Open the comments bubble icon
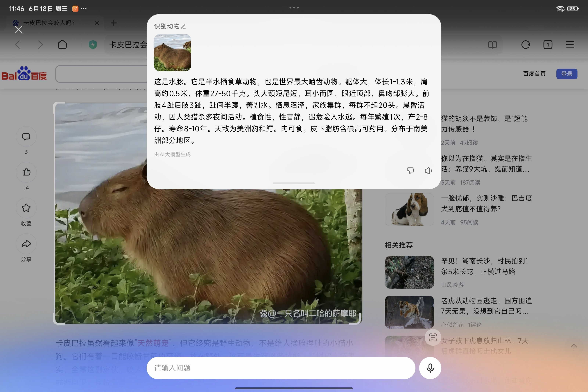 click(x=26, y=137)
